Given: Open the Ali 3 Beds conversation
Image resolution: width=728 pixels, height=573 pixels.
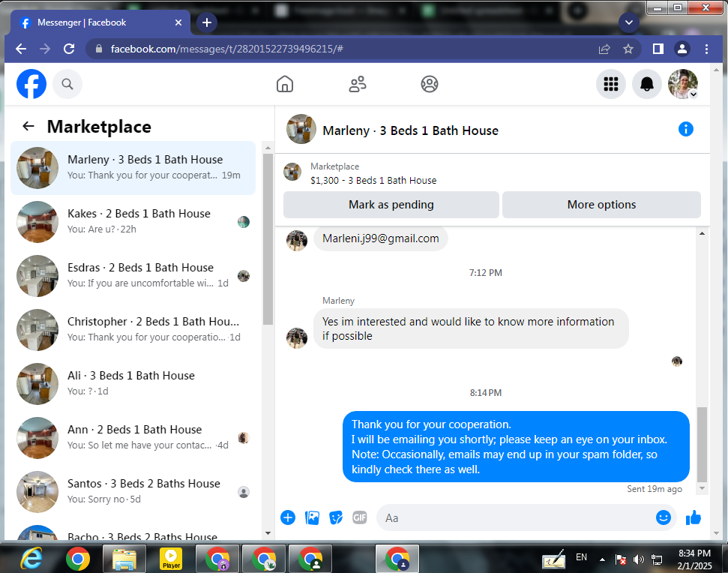Looking at the screenshot, I should coord(133,383).
